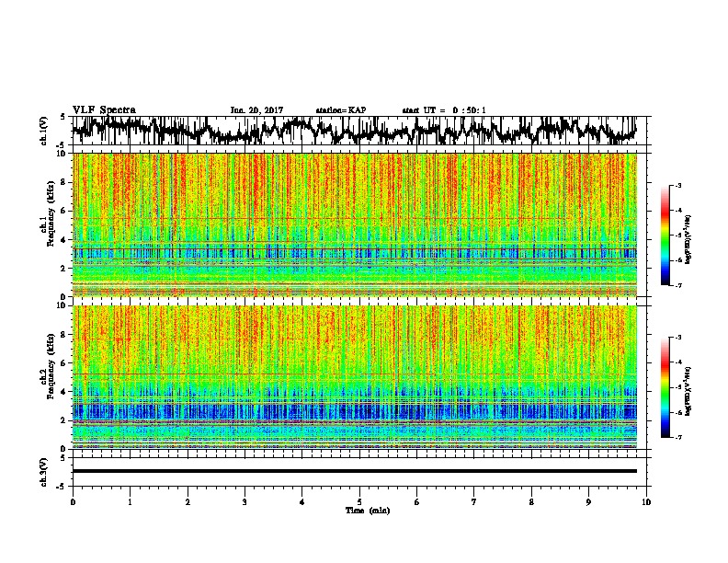Click the time axis tick label "0"
728x563 pixels.
(x=73, y=502)
